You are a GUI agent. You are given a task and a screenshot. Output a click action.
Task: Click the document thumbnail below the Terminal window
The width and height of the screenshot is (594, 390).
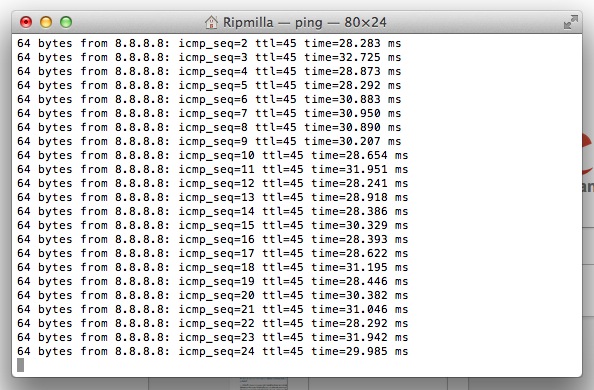264,383
